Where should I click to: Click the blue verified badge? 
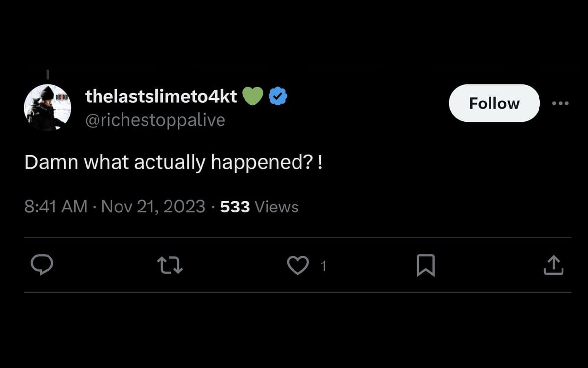pos(278,97)
